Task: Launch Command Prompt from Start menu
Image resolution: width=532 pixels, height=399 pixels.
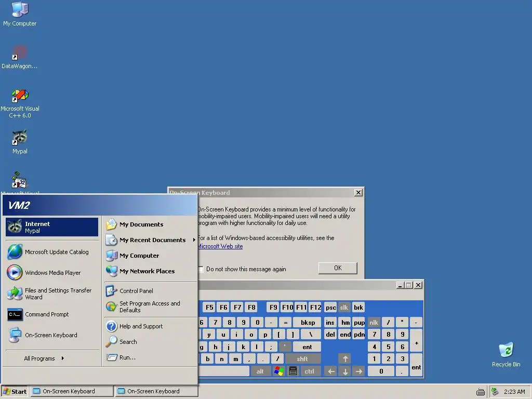Action: 52,314
